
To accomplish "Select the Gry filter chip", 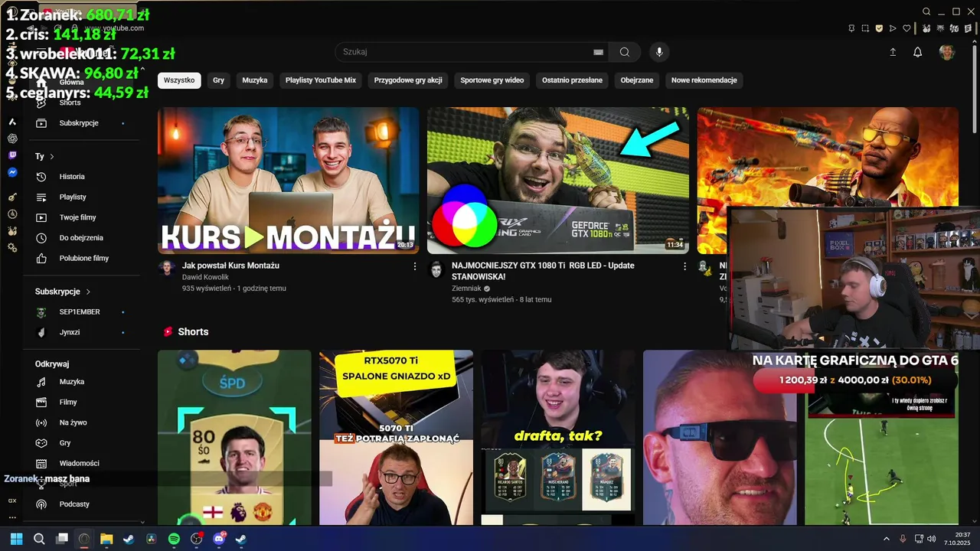I will coord(219,80).
